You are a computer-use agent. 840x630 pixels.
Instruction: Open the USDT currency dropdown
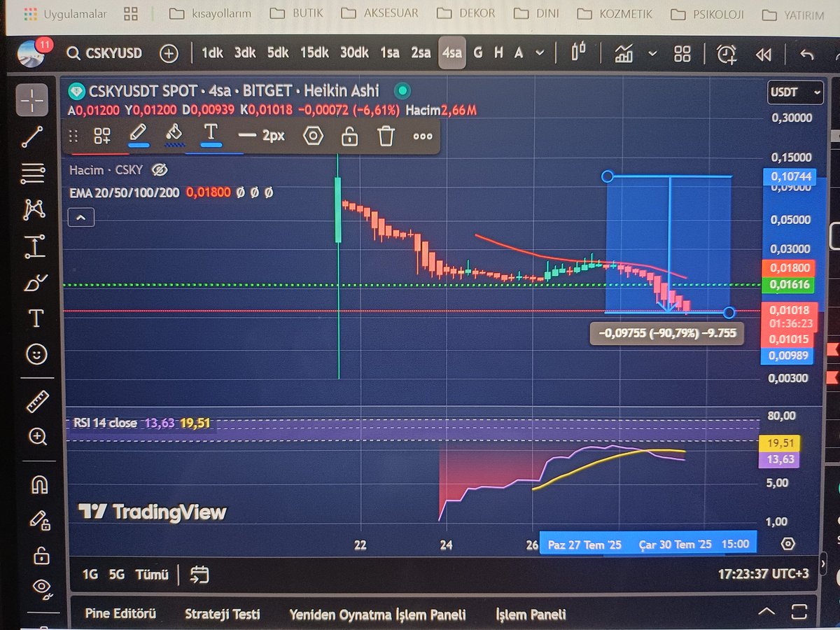tap(796, 92)
